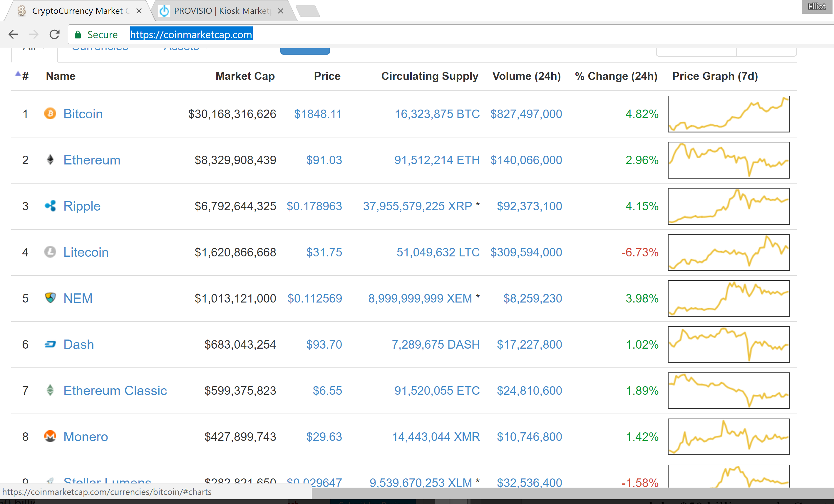Sort table by Market Cap header
Image resolution: width=834 pixels, height=504 pixels.
coord(245,76)
